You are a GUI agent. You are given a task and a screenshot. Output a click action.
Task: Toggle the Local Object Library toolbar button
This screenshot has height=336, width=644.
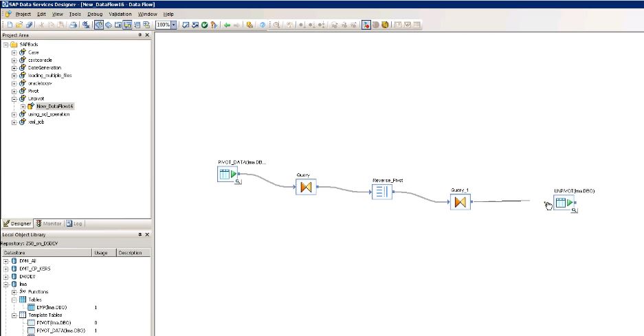[x=99, y=25]
